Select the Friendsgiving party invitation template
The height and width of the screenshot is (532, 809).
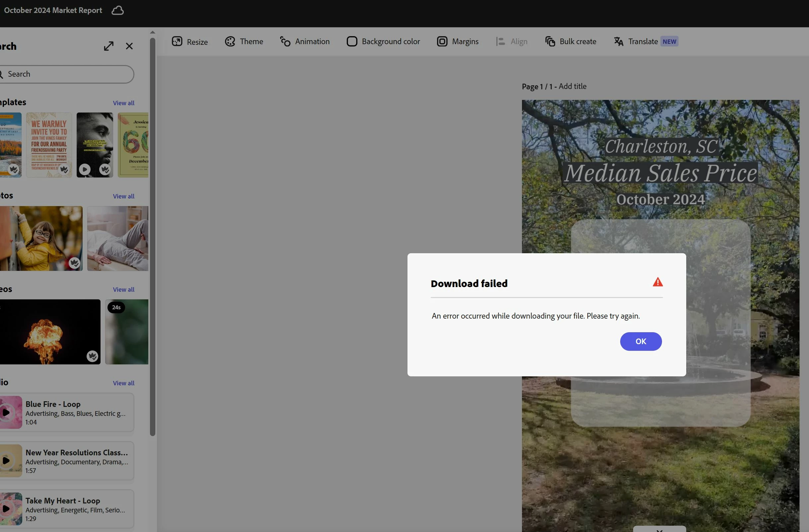click(49, 145)
